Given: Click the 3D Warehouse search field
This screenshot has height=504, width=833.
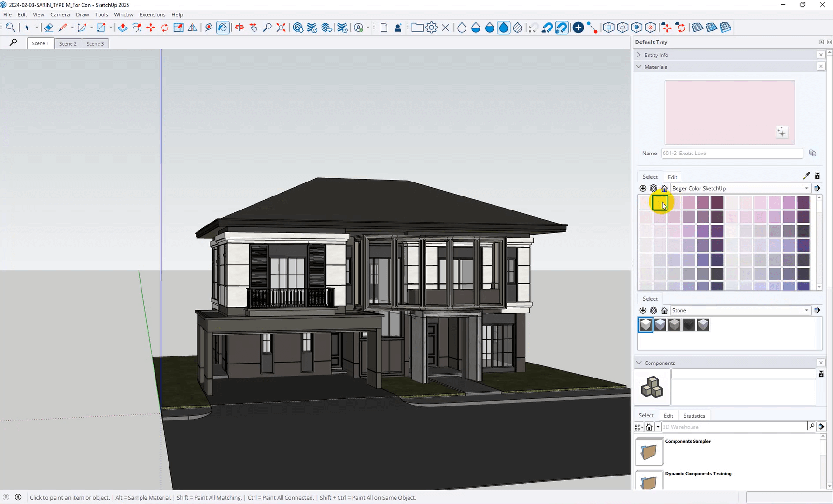Looking at the screenshot, I should point(733,427).
